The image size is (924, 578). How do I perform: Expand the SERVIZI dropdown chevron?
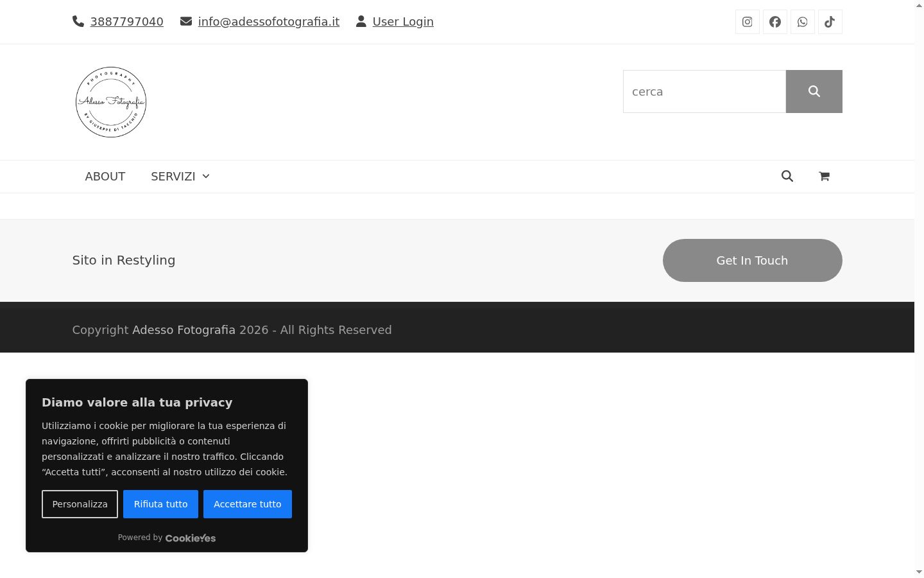(206, 177)
